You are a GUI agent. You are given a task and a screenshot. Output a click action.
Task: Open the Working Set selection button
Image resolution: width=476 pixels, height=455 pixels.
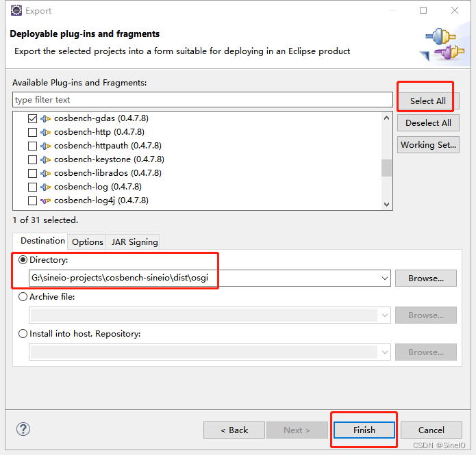(x=428, y=145)
